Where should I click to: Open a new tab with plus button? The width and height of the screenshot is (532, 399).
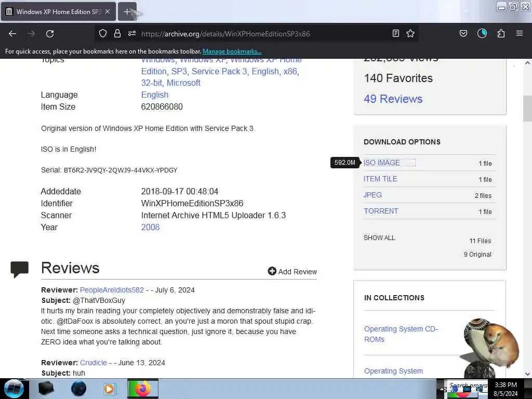tap(127, 11)
